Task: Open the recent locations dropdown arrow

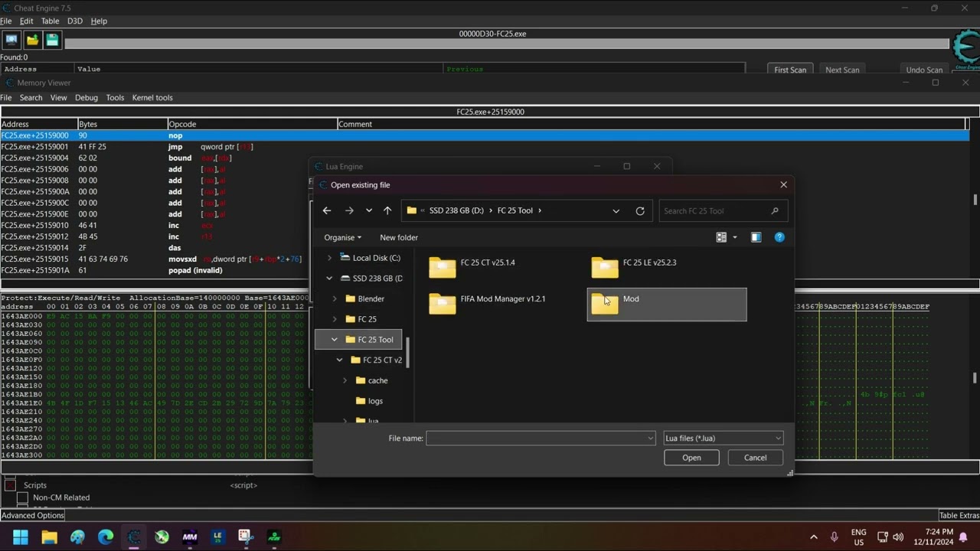Action: [369, 210]
